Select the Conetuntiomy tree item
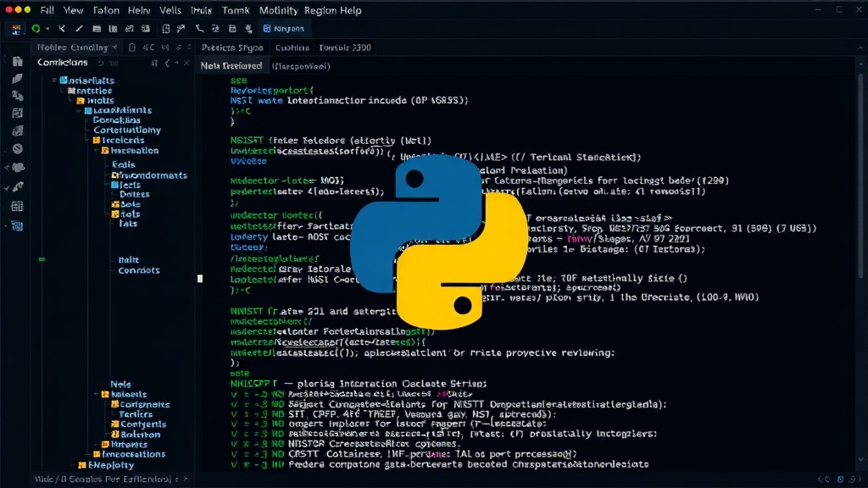Image resolution: width=868 pixels, height=488 pixels. (127, 130)
